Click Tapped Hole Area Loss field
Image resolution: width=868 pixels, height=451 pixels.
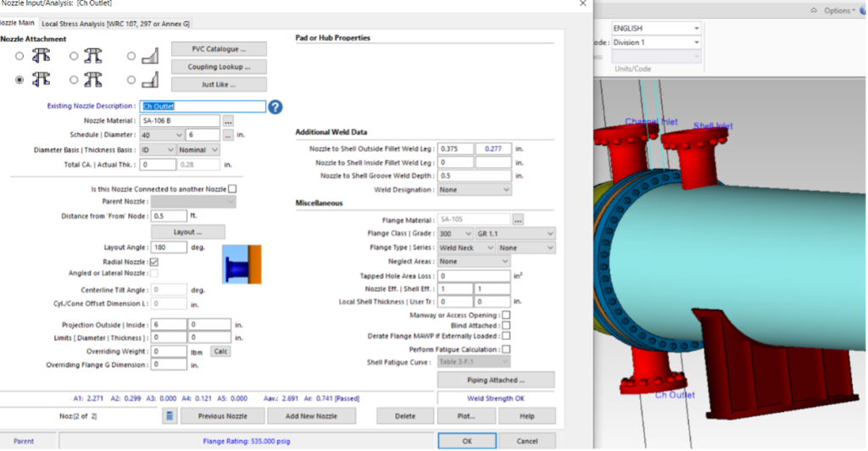point(474,276)
